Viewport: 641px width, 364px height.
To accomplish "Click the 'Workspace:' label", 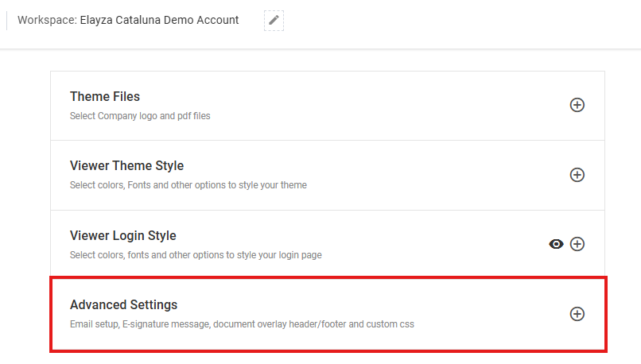I will (47, 20).
